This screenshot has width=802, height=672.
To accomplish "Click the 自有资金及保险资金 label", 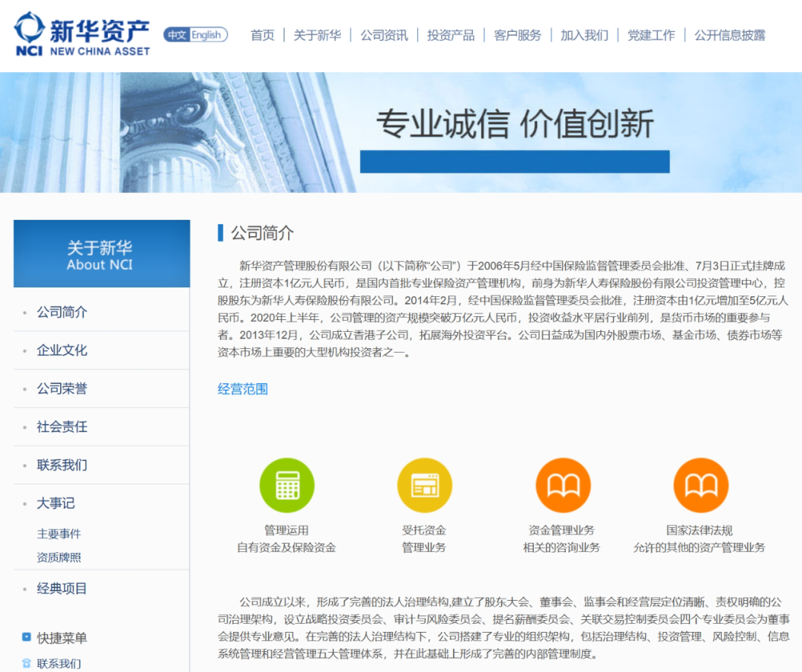I will point(287,548).
